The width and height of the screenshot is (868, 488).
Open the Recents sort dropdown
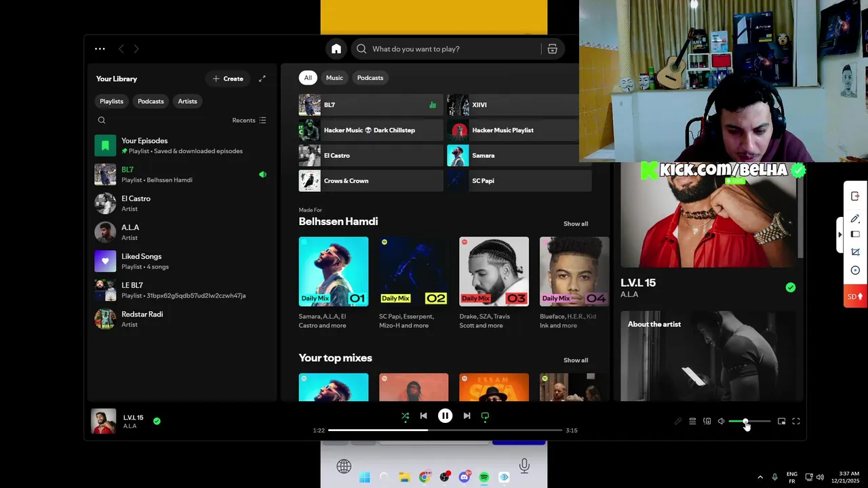click(249, 120)
